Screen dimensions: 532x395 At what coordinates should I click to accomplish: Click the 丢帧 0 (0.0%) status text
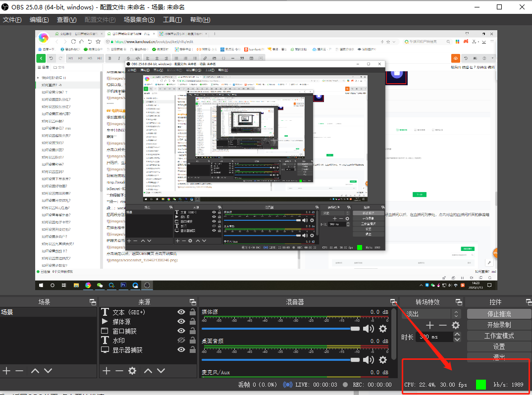[257, 385]
